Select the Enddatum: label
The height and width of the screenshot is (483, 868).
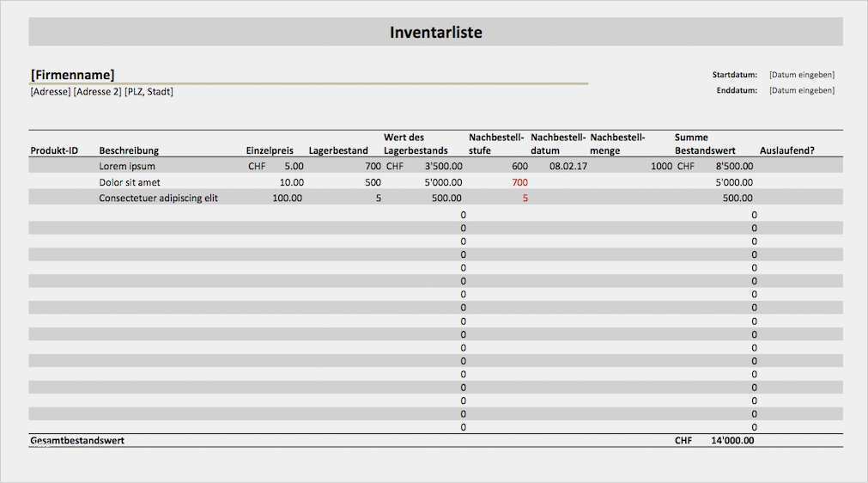coord(737,90)
